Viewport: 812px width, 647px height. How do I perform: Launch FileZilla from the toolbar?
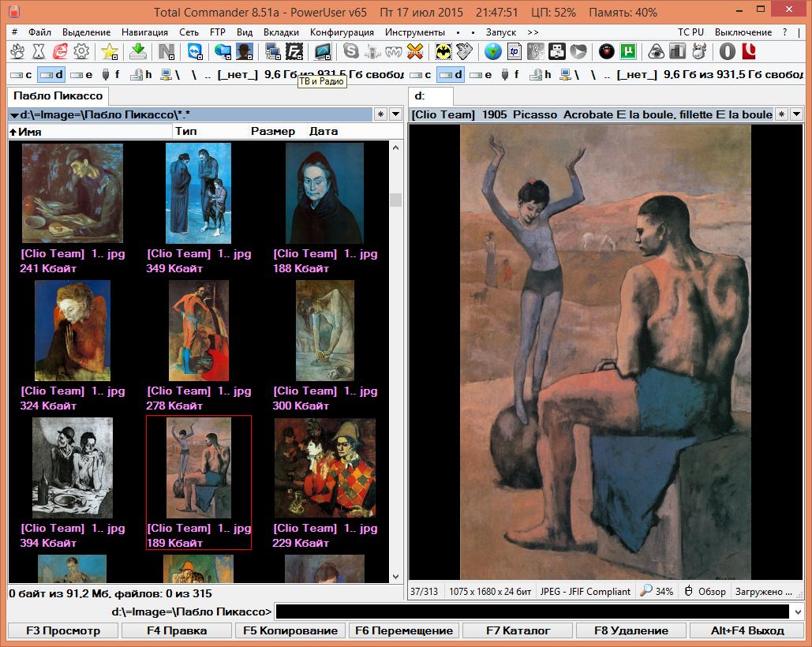[294, 51]
